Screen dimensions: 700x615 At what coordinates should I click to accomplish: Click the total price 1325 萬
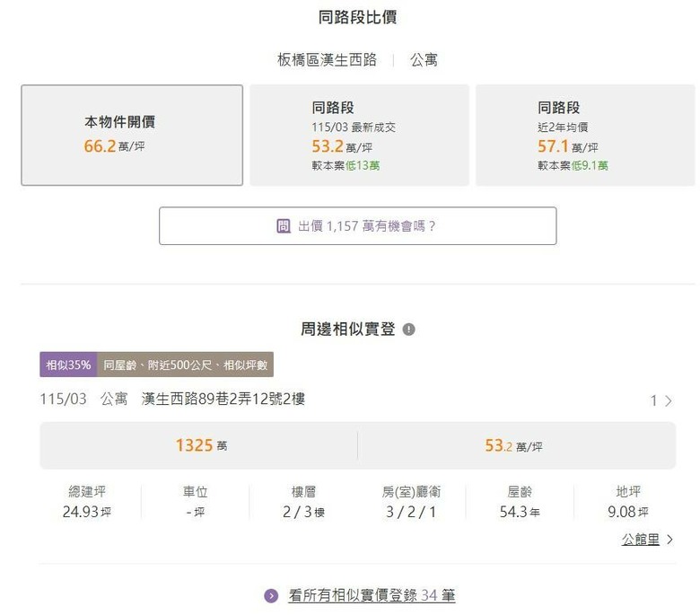tap(201, 445)
